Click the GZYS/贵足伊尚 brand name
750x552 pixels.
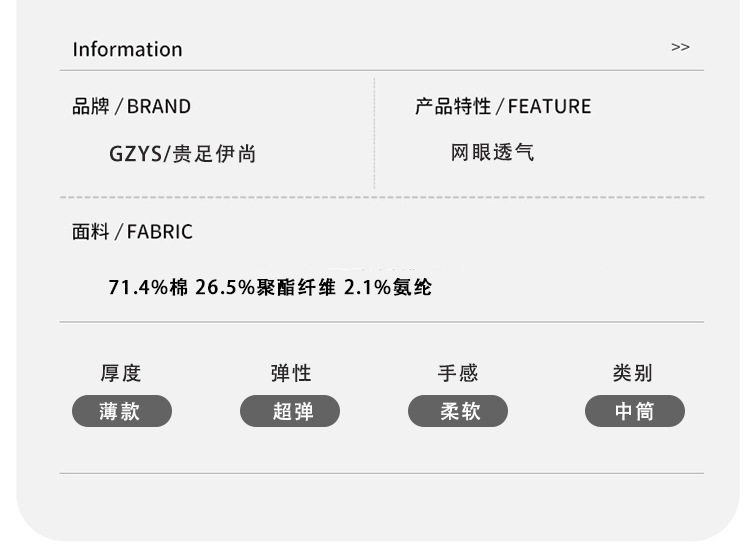tap(182, 154)
